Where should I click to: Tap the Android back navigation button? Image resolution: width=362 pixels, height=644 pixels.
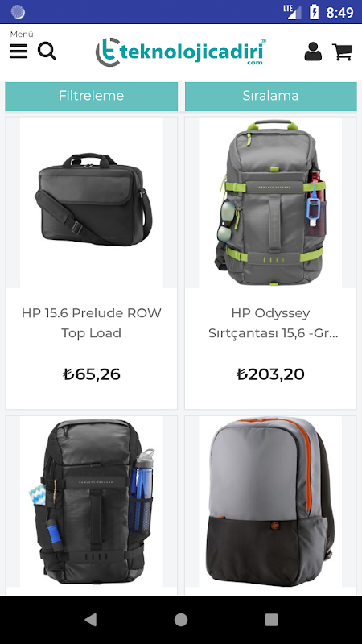[x=90, y=620]
